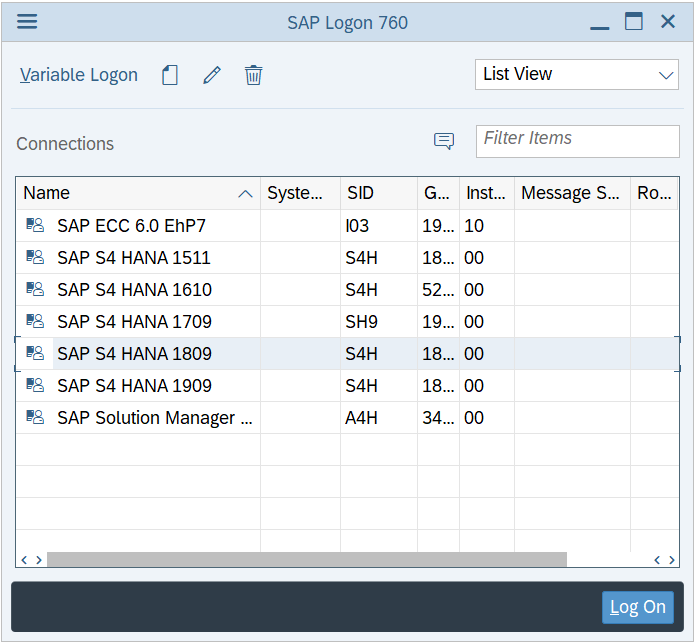Screen dimensions: 694x643
Task: Select the SAP S4 HANA 1511 row
Action: click(x=134, y=258)
